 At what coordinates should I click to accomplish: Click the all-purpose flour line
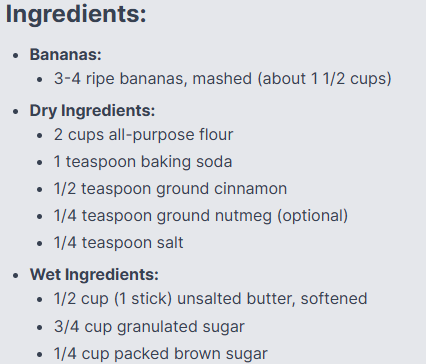144,135
